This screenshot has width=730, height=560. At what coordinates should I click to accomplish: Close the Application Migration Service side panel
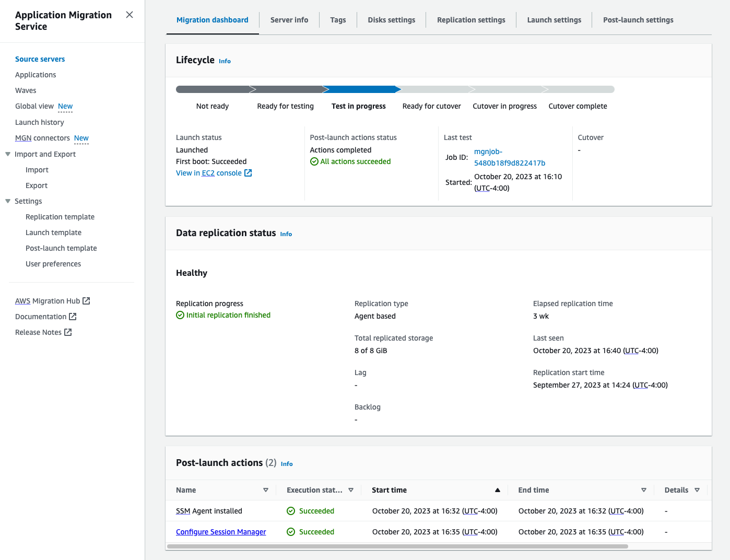point(129,15)
